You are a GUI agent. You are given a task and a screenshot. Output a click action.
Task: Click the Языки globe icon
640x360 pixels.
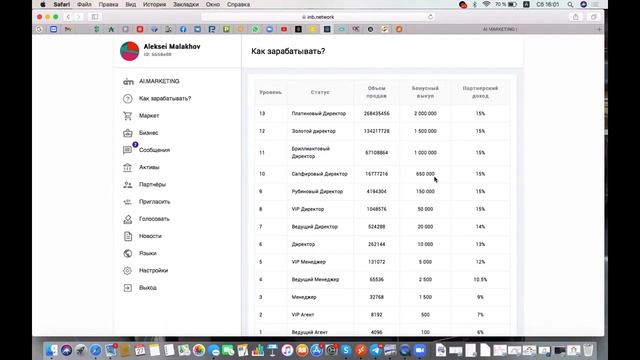(x=128, y=253)
